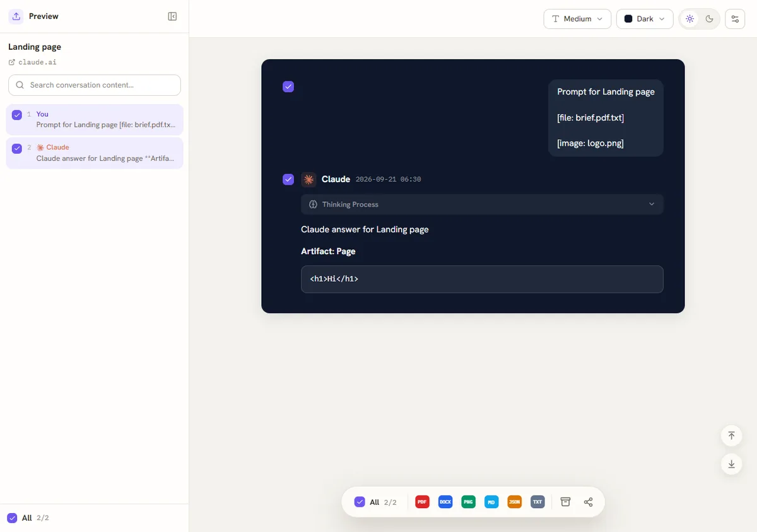Image resolution: width=757 pixels, height=532 pixels.
Task: Open the export settings sliders icon
Action: coord(735,19)
